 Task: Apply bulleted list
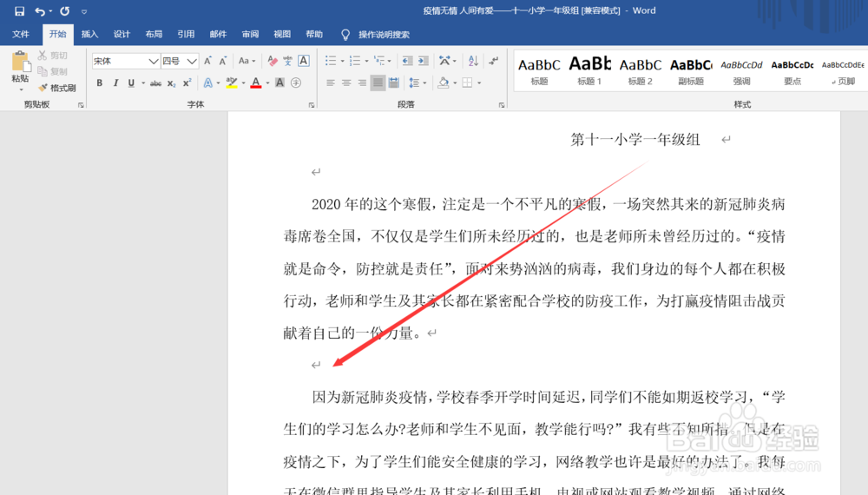[x=331, y=61]
